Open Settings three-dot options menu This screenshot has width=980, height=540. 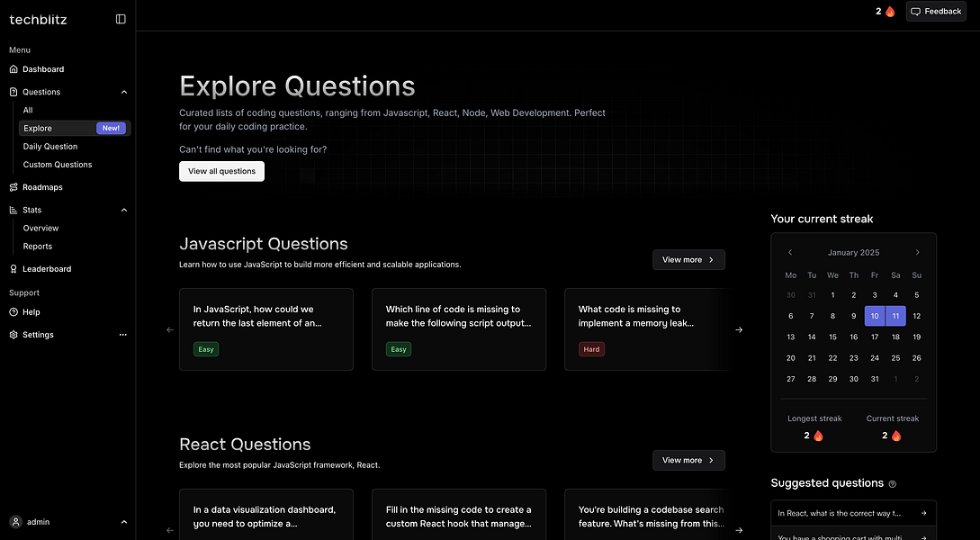click(x=122, y=335)
